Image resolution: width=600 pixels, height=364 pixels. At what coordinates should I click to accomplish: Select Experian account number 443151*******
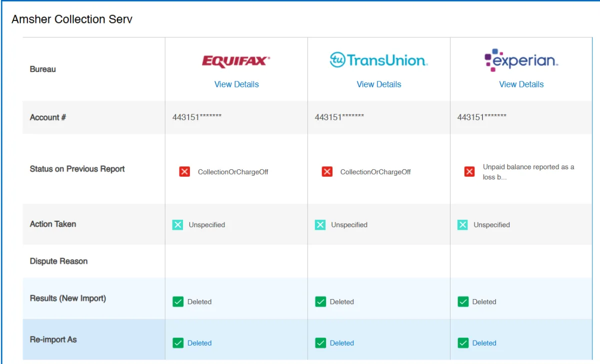pyautogui.click(x=482, y=117)
